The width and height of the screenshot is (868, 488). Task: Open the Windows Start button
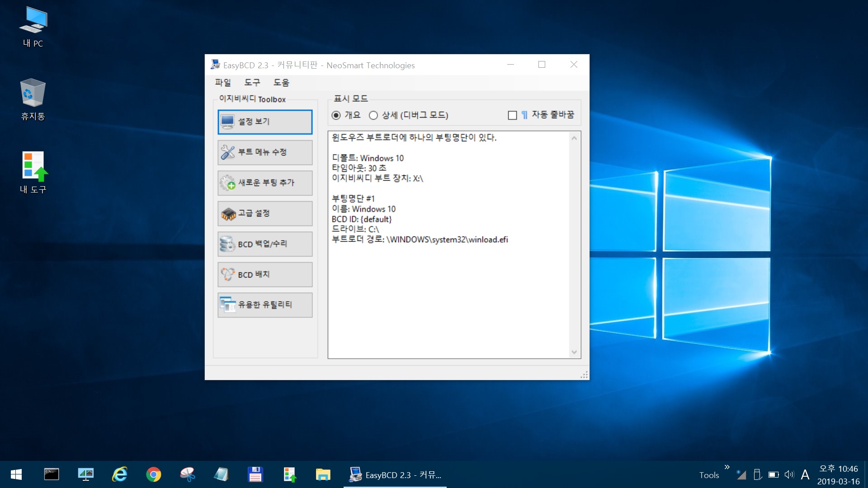coord(16,474)
